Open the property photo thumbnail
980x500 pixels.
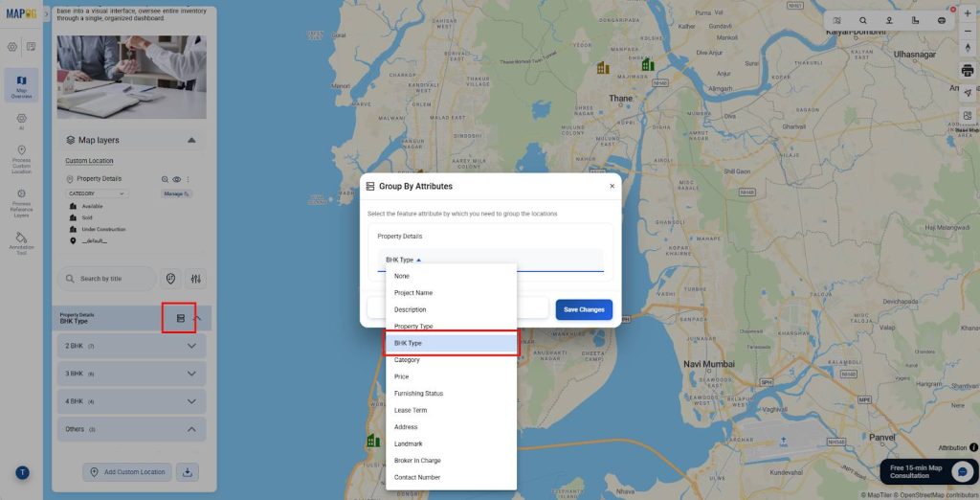(x=131, y=77)
